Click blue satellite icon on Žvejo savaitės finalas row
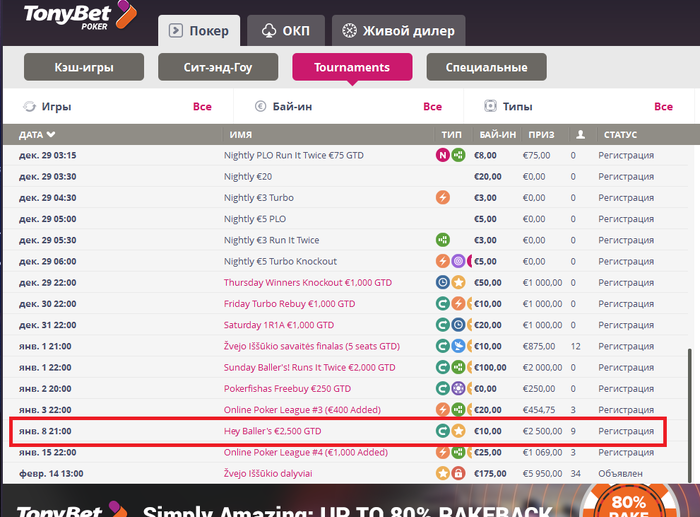This screenshot has height=517, width=700. click(x=458, y=346)
